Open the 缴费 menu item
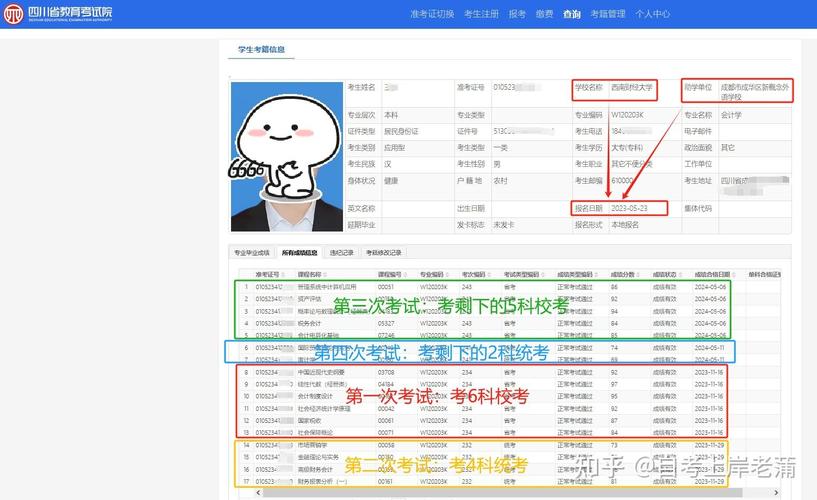The height and width of the screenshot is (500, 817). pyautogui.click(x=544, y=14)
